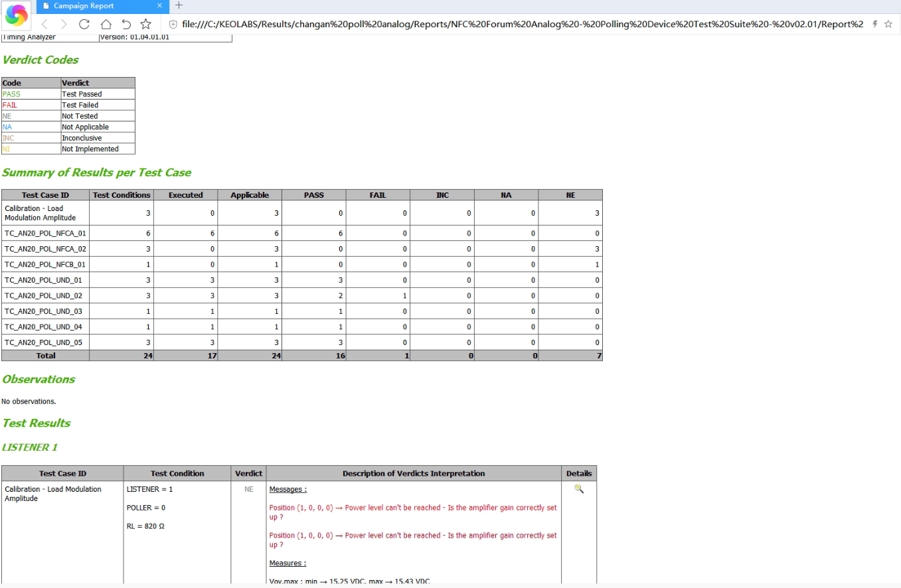Click the summary table FAIL column header

pyautogui.click(x=378, y=195)
